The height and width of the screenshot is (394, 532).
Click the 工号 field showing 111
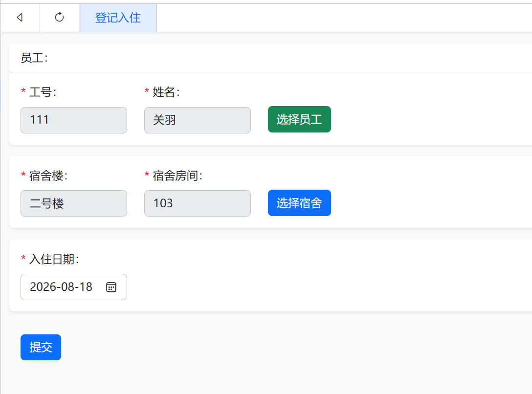tap(74, 120)
